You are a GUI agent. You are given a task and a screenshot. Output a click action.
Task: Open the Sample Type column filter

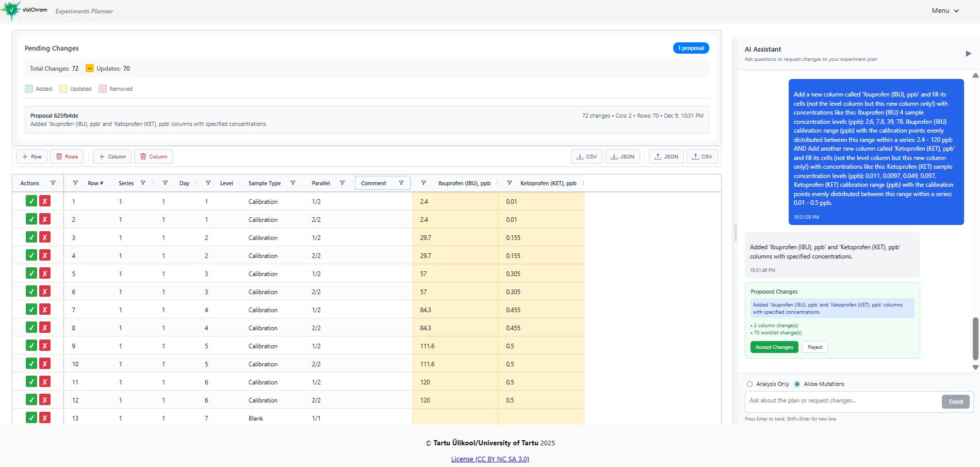pyautogui.click(x=292, y=183)
